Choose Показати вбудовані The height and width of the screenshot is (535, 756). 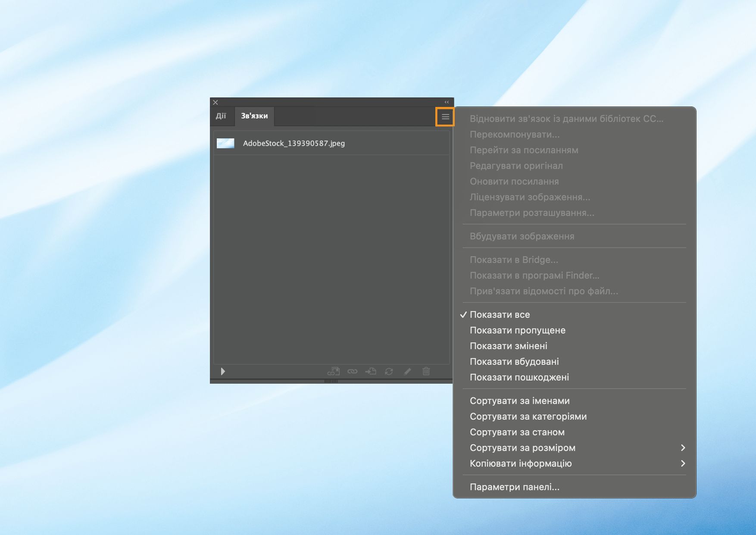575,362
